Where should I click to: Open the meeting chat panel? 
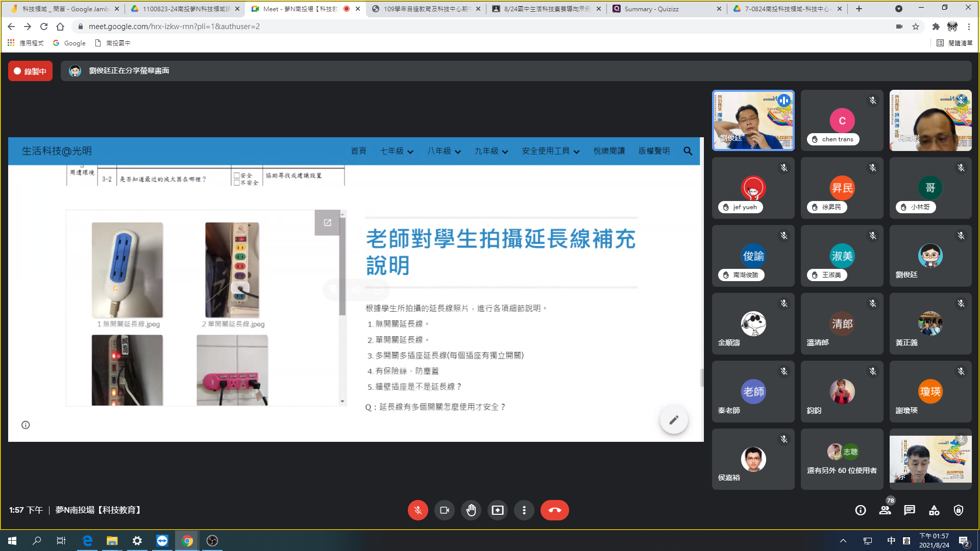[x=909, y=510]
